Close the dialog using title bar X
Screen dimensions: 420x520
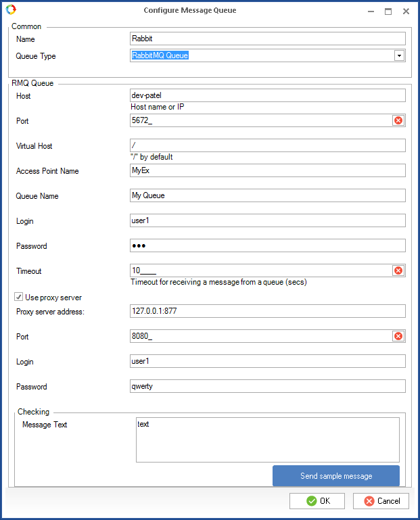(x=406, y=11)
